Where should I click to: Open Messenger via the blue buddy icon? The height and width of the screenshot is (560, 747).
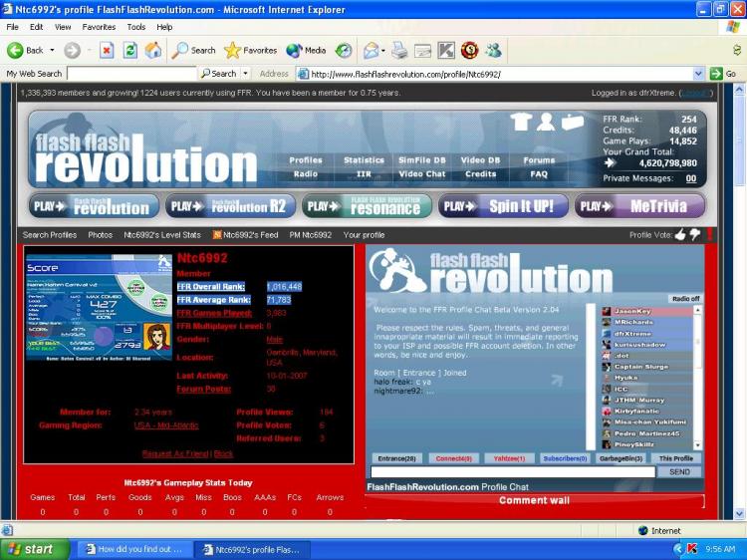494,50
